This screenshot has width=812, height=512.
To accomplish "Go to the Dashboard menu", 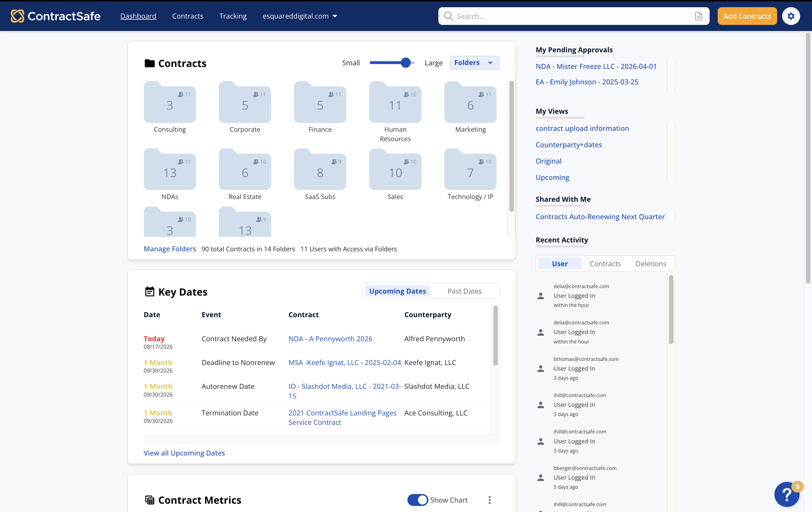I will tap(138, 16).
